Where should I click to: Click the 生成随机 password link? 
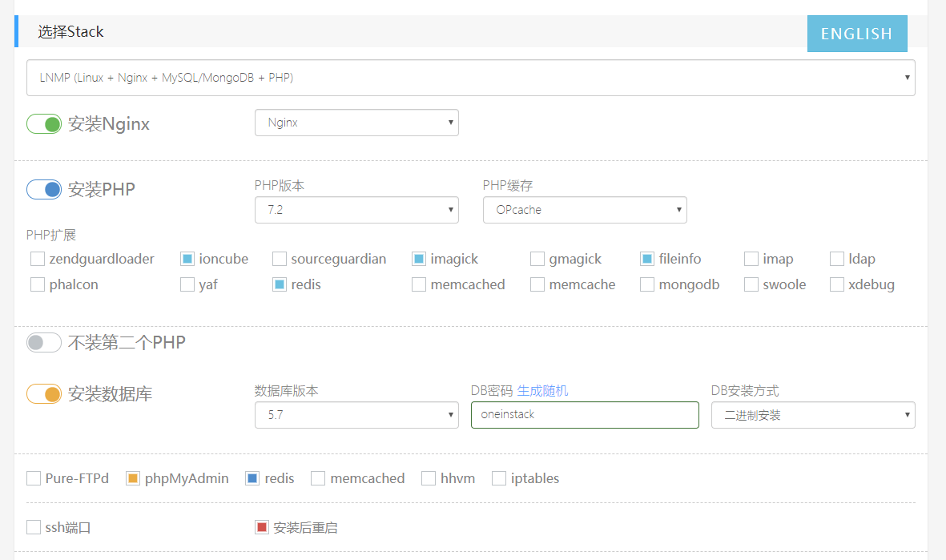click(542, 391)
